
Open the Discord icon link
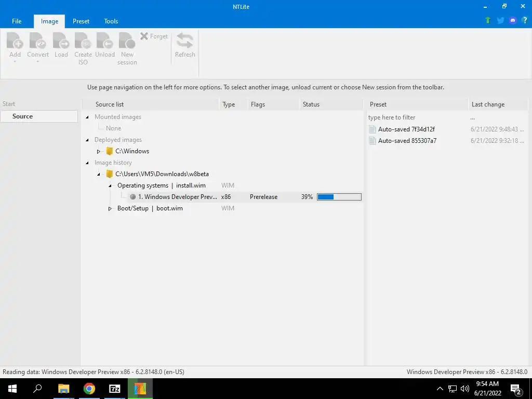[513, 20]
